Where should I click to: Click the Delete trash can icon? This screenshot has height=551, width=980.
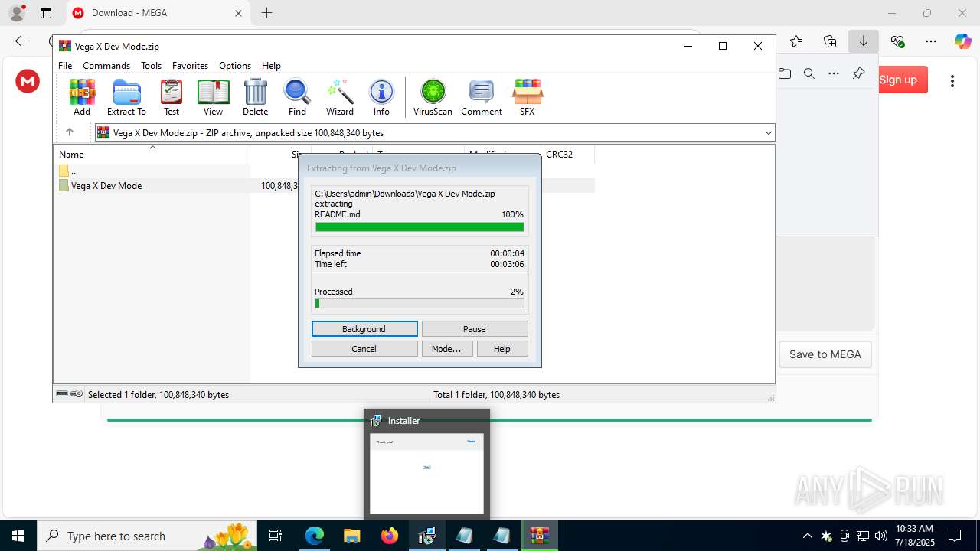[255, 97]
